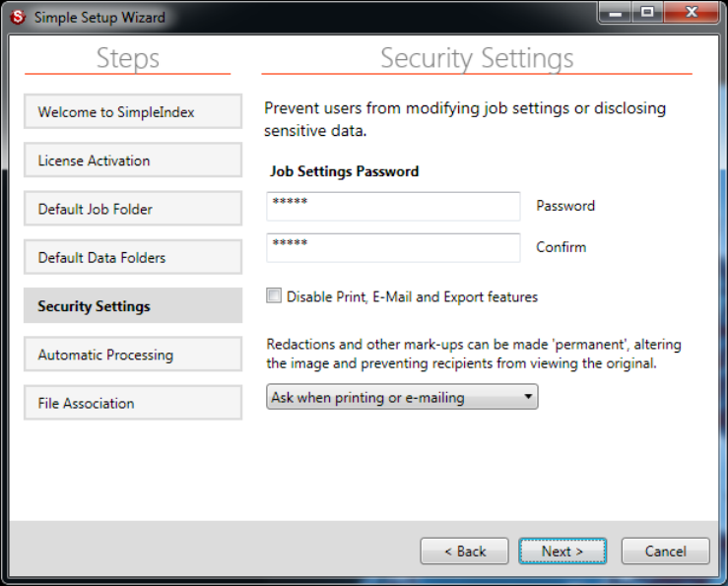Viewport: 728px width, 586px height.
Task: Click the Password input field
Action: [x=393, y=207]
